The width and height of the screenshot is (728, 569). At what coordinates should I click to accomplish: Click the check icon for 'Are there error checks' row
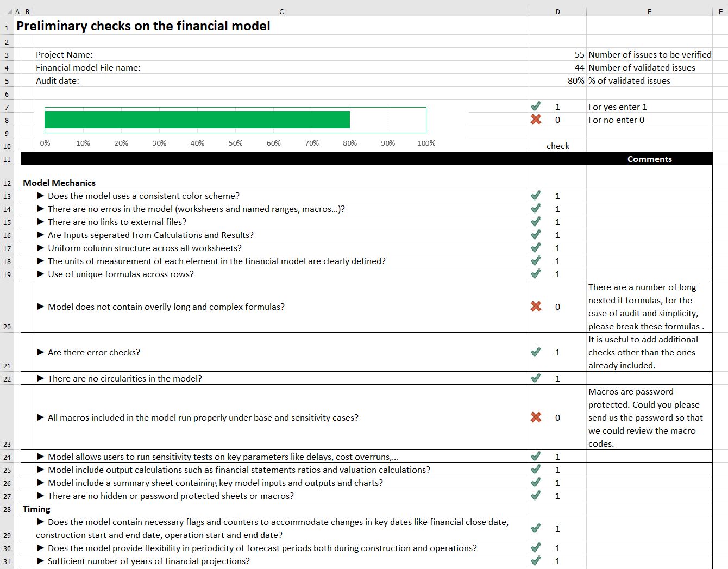point(536,352)
